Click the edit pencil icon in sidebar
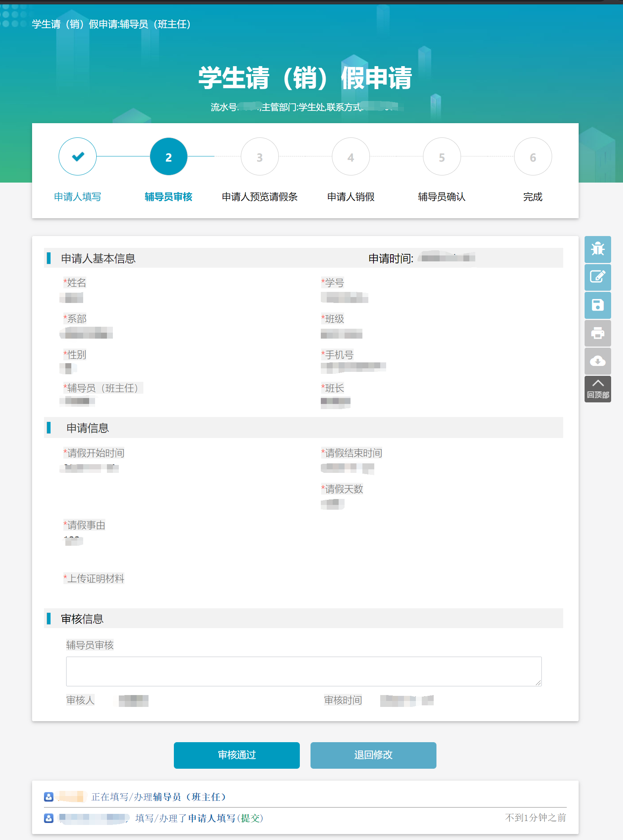 [597, 276]
